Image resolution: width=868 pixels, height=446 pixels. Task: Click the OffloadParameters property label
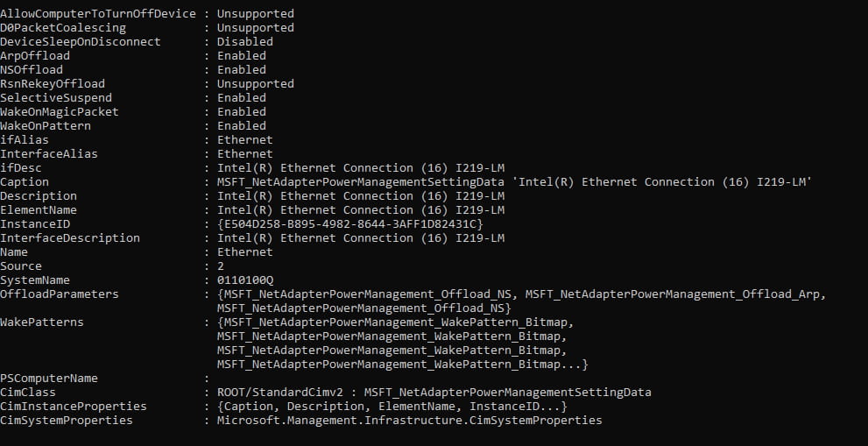(x=60, y=294)
